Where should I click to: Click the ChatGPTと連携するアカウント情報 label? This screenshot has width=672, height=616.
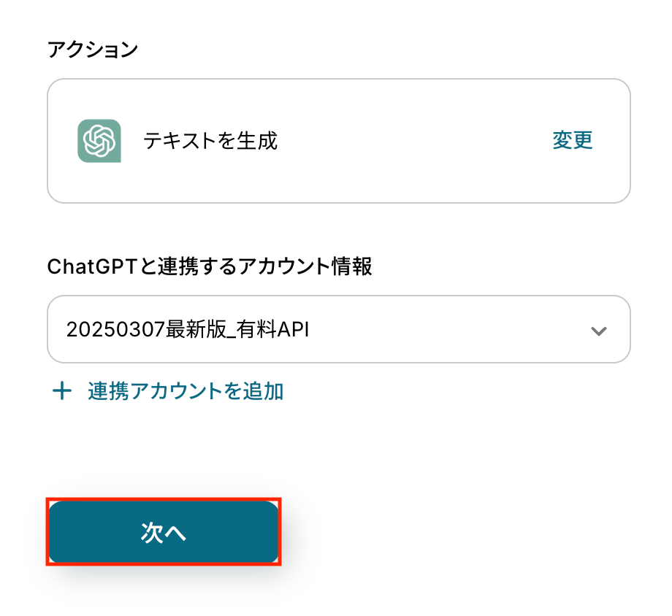click(x=210, y=267)
